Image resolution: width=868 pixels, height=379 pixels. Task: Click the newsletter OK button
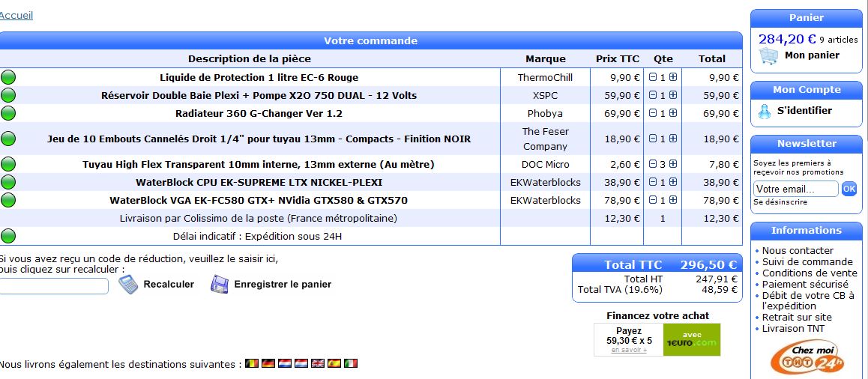[849, 189]
